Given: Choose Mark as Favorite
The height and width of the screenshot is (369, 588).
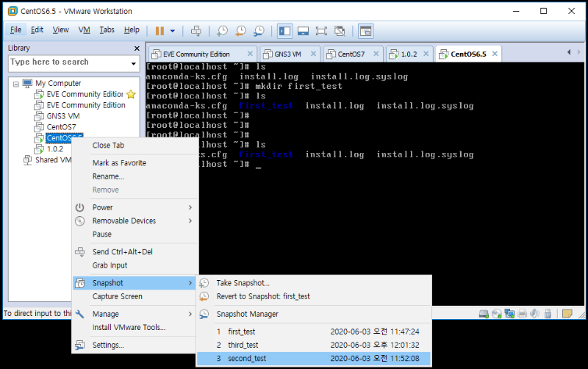Looking at the screenshot, I should [x=135, y=162].
